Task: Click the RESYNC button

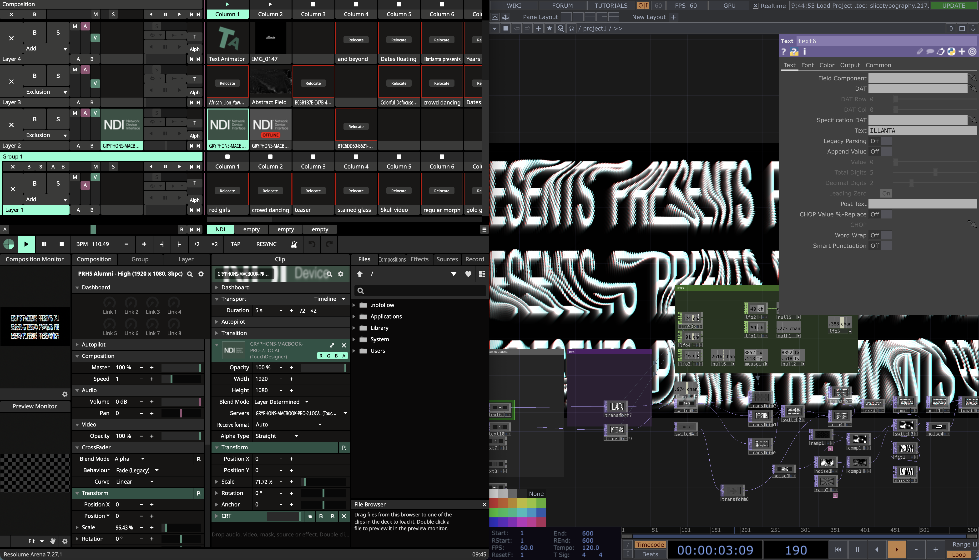Action: tap(266, 244)
